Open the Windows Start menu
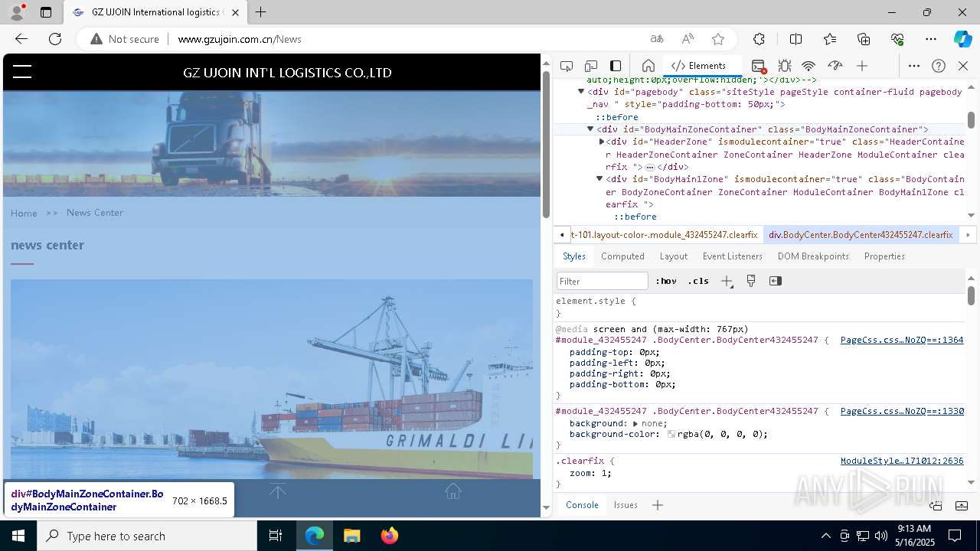This screenshot has width=980, height=551. [x=18, y=536]
